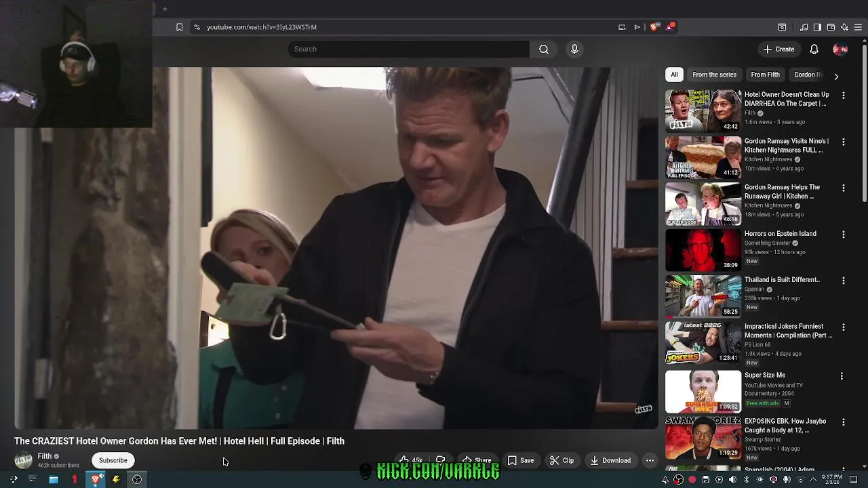The image size is (868, 488).
Task: Open more actions menu under the video
Action: coord(650,460)
